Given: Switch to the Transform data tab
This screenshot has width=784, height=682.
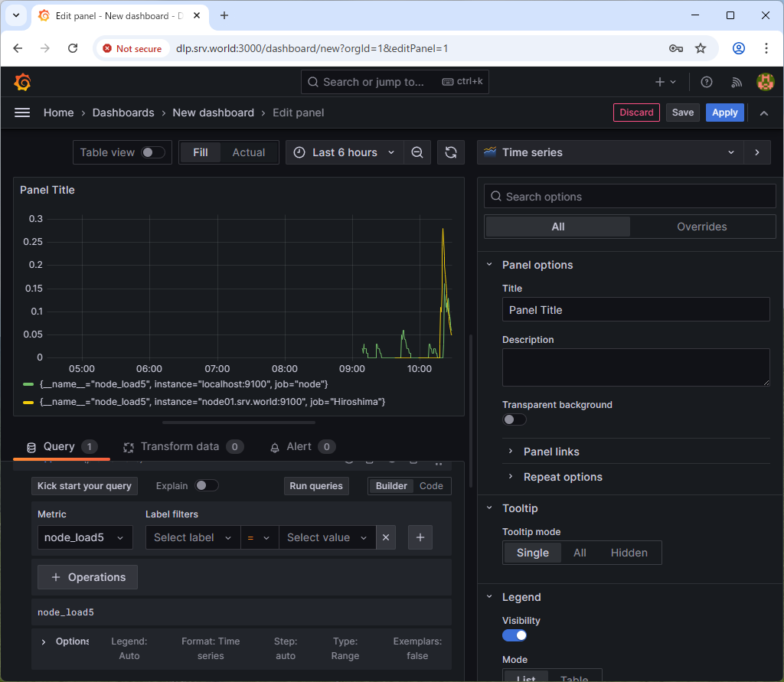Looking at the screenshot, I should coord(183,447).
